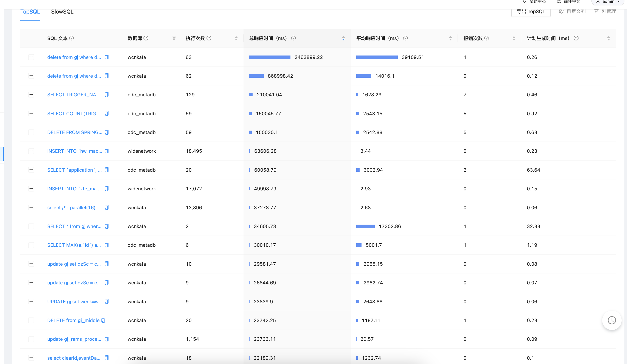The height and width of the screenshot is (364, 627).
Task: Copy the SELECT COUNT(TRIG... SQL text
Action: click(107, 114)
